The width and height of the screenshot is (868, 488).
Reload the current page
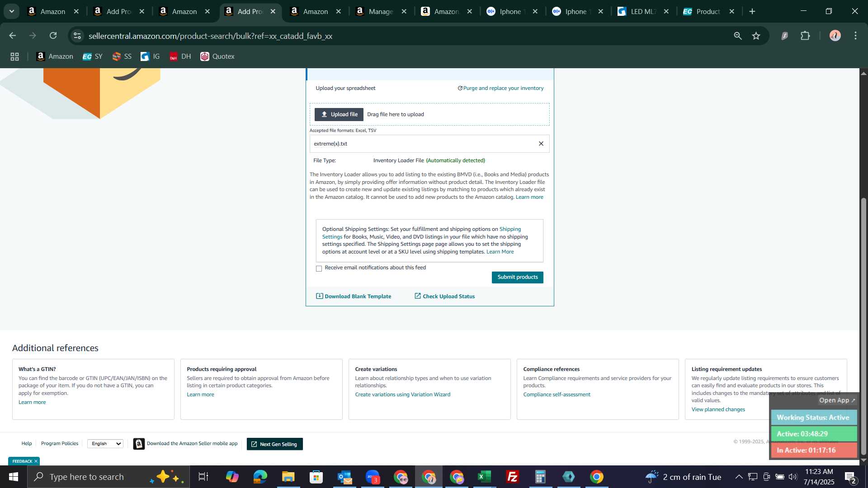point(53,36)
